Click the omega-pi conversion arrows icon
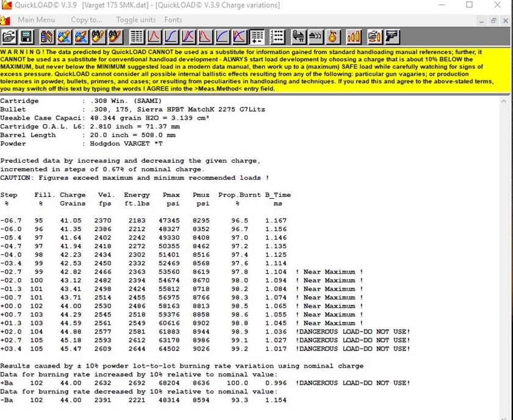 pyautogui.click(x=298, y=37)
